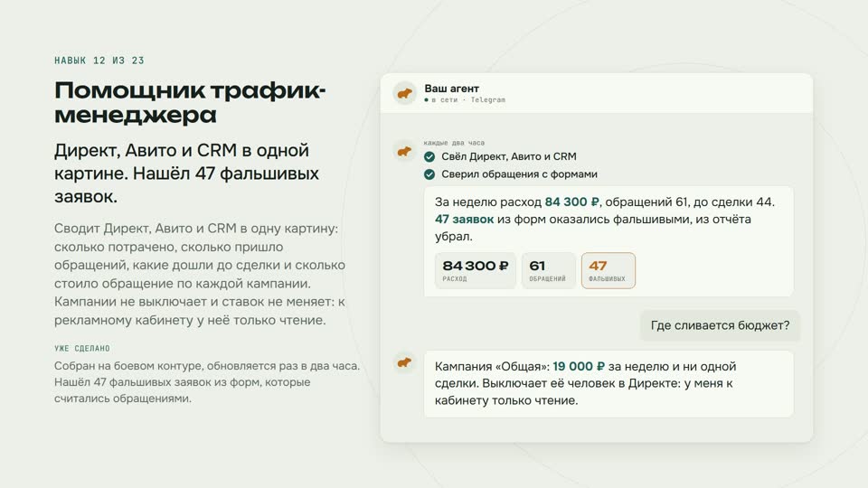Image resolution: width=868 pixels, height=488 pixels.
Task: Click avatar beside the 'каждые два часа' message
Action: [x=404, y=151]
